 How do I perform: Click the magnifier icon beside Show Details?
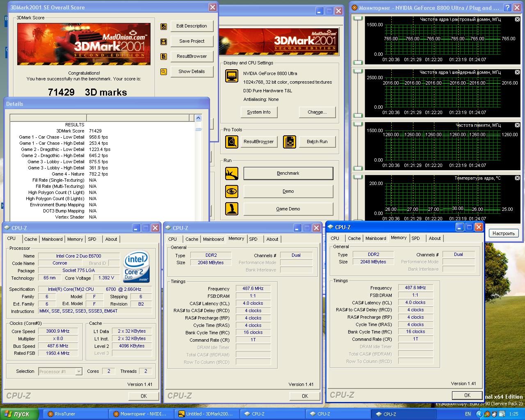(164, 72)
